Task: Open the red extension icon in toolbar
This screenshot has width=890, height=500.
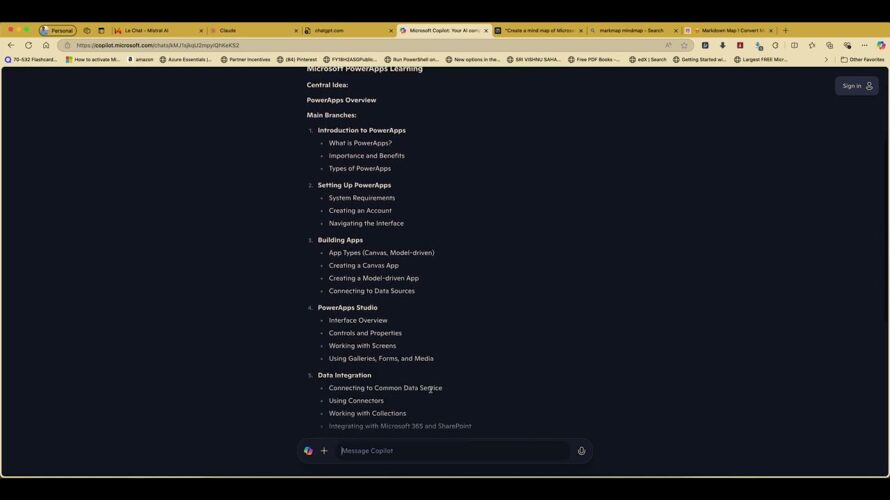Action: (740, 45)
